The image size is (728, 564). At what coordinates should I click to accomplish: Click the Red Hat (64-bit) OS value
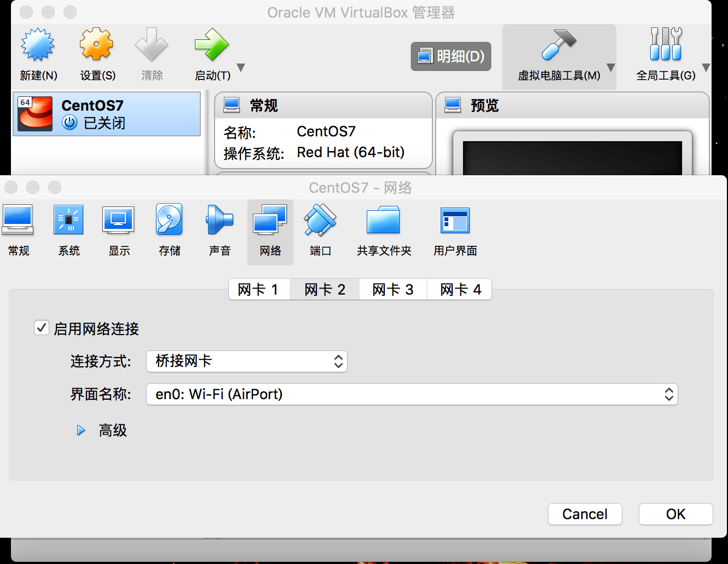tap(351, 152)
